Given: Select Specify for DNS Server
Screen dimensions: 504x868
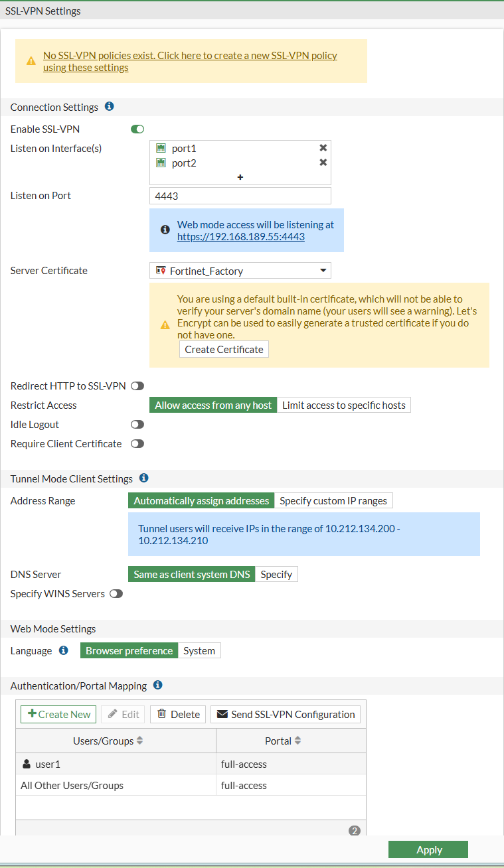Looking at the screenshot, I should [276, 574].
